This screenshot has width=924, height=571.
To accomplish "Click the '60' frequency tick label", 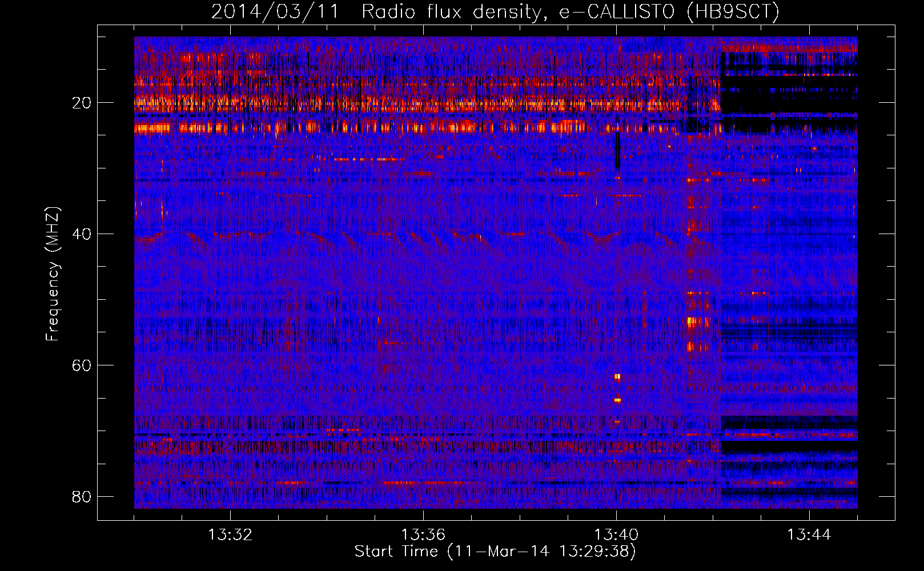I will [x=82, y=365].
